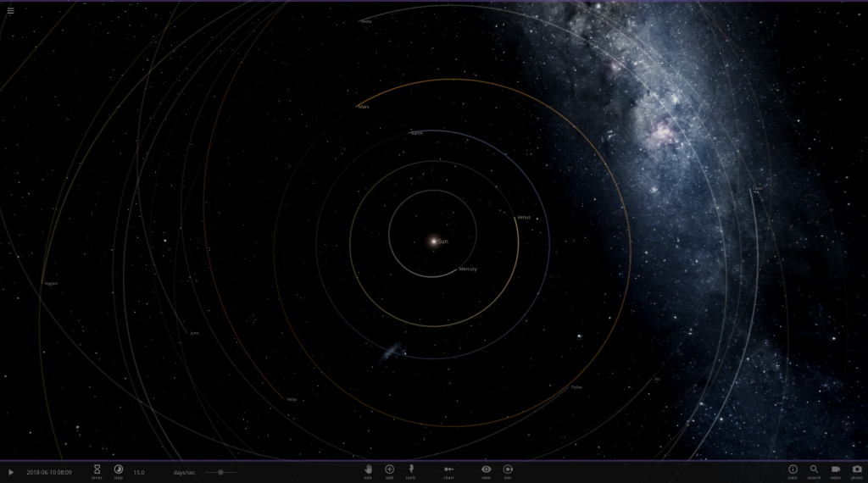Click the Venus label
The height and width of the screenshot is (483, 868).
(x=524, y=218)
